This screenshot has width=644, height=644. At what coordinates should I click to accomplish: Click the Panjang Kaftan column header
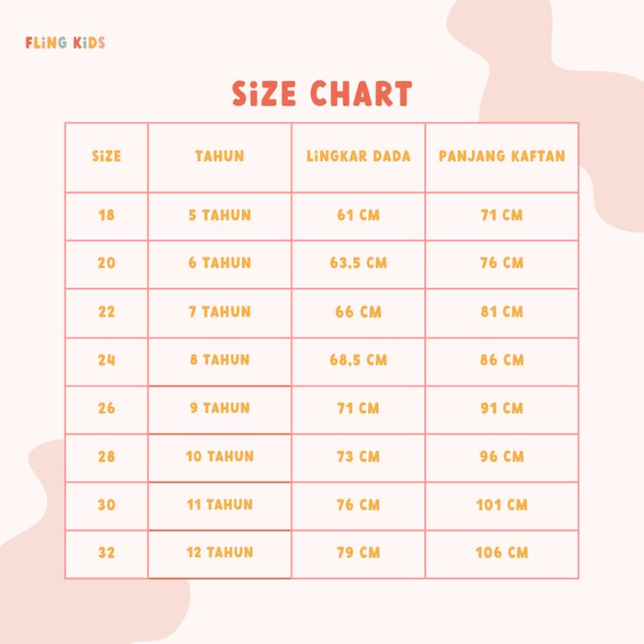pyautogui.click(x=502, y=156)
